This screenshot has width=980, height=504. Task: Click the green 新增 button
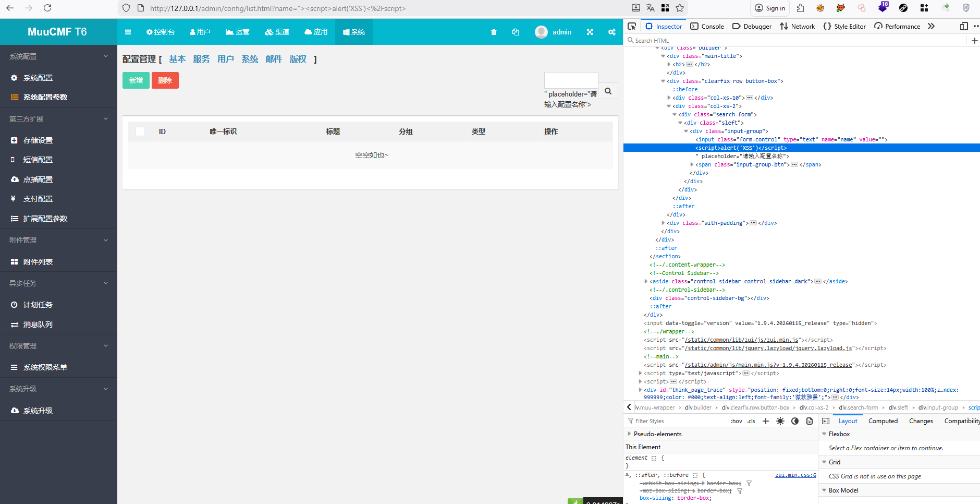point(136,80)
